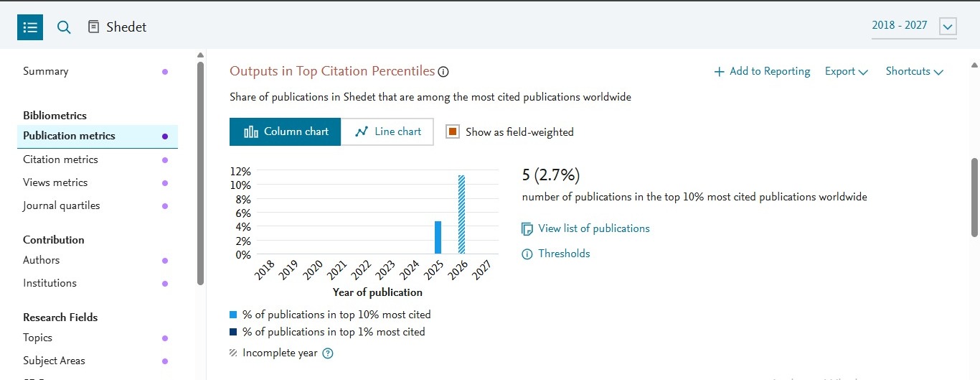Image resolution: width=980 pixels, height=380 pixels.
Task: Open the search magnifier icon
Action: point(64,27)
